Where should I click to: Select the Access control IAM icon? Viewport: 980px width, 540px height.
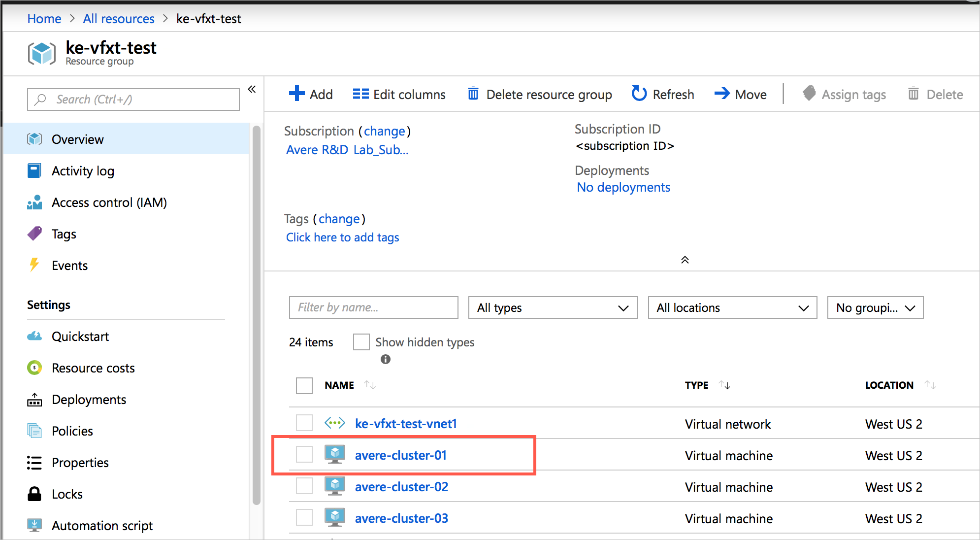34,202
